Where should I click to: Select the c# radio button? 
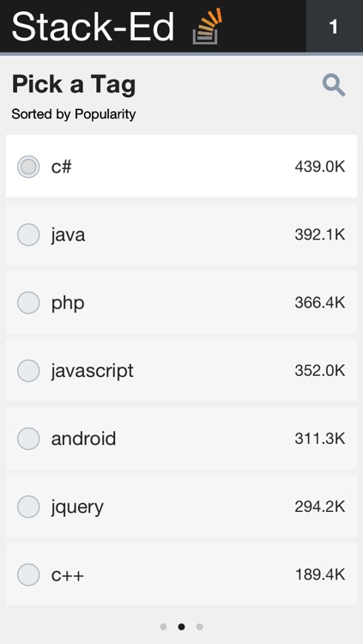28,167
